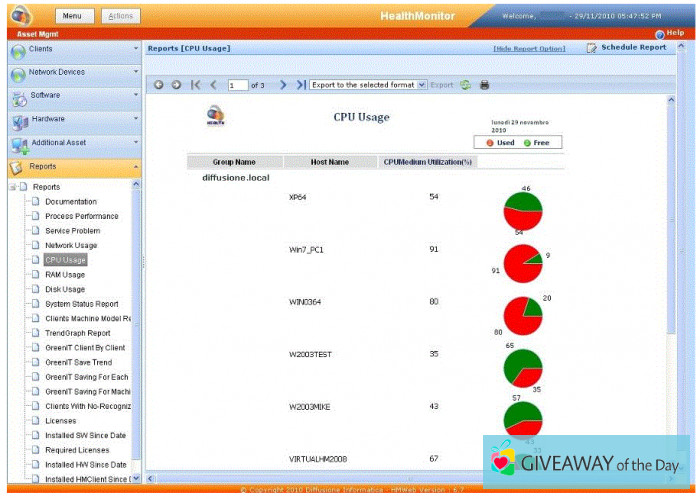Expand the Network Devices section
This screenshot has height=499, width=700.
pos(136,72)
